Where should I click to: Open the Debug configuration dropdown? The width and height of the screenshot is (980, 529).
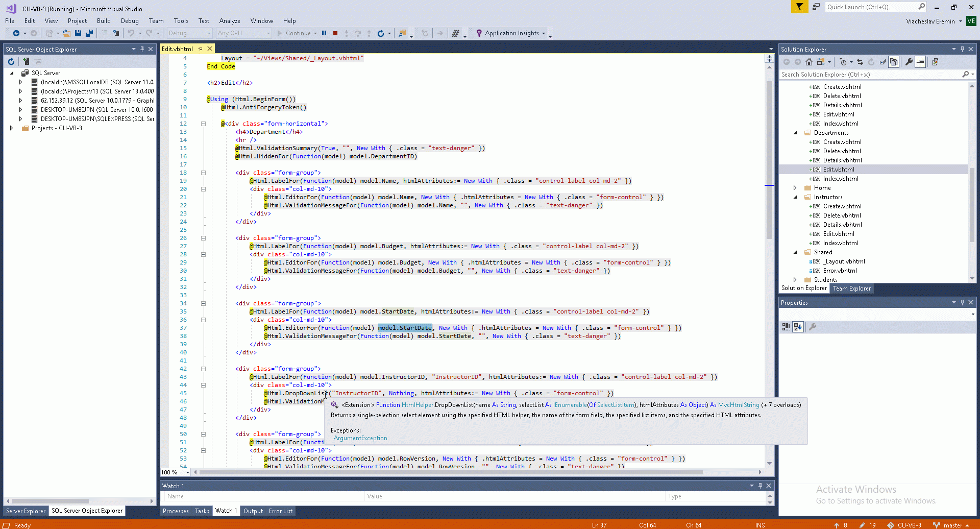[189, 33]
